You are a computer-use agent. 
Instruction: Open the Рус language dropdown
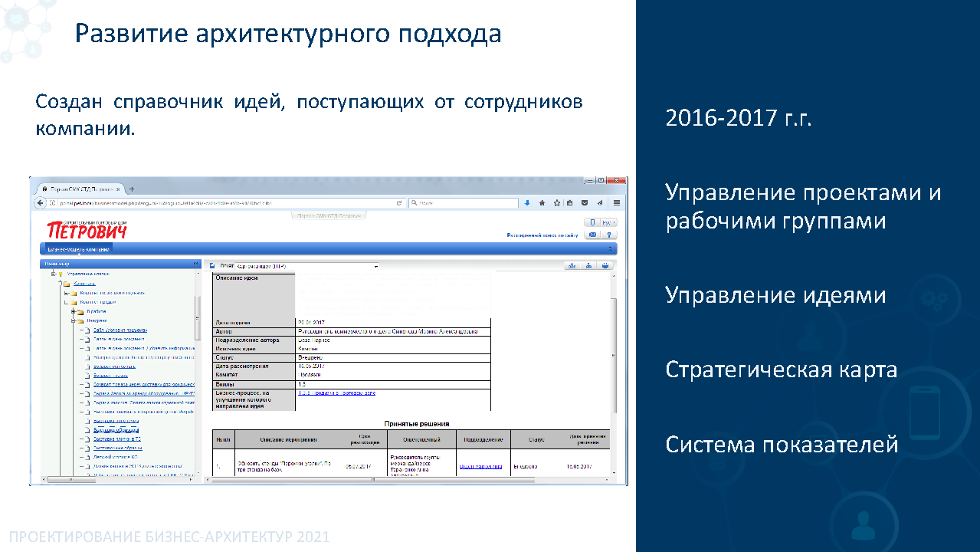pyautogui.click(x=609, y=222)
